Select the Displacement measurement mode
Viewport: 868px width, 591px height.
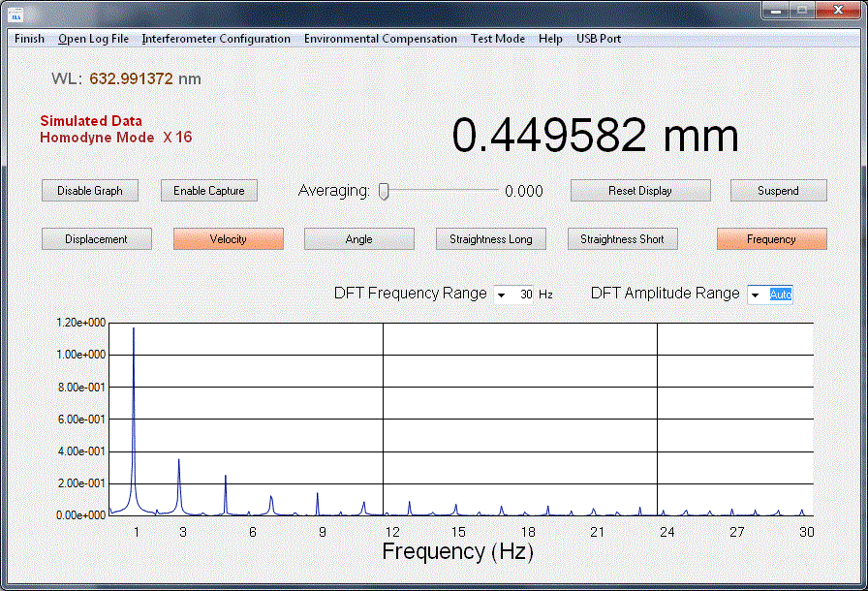point(97,239)
